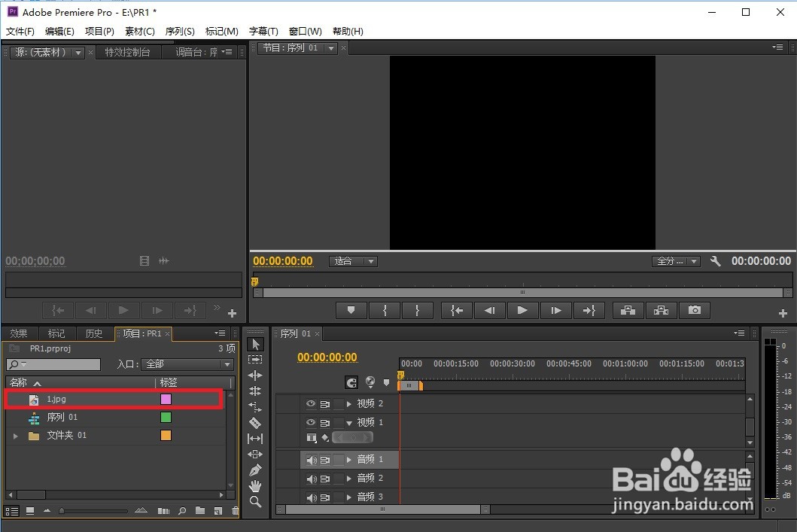
Task: Toggle visibility eye of 视频 2 track
Action: [311, 403]
